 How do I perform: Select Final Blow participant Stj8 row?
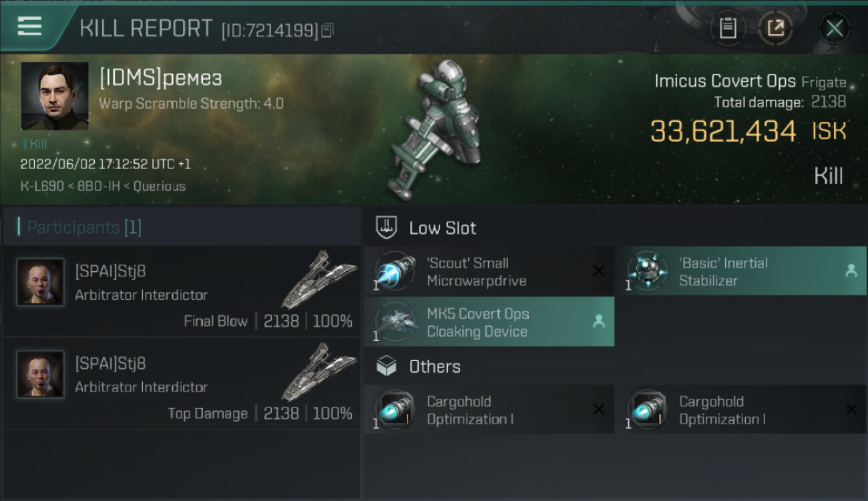click(182, 291)
